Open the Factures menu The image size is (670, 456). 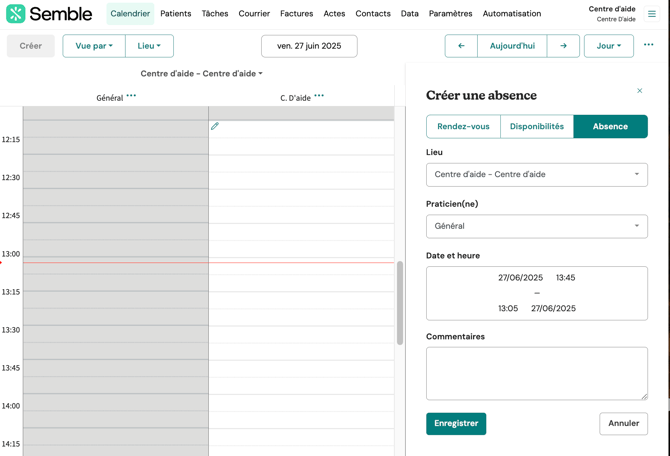click(296, 14)
